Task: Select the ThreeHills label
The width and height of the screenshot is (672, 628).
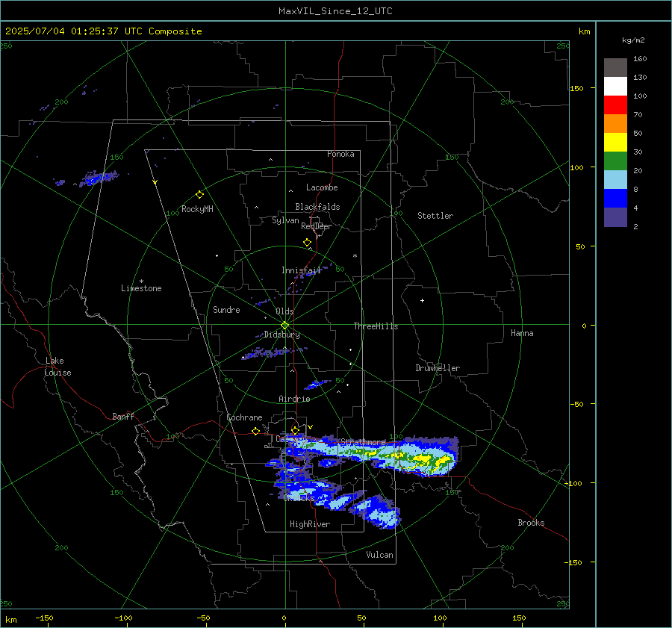Action: 376,326
